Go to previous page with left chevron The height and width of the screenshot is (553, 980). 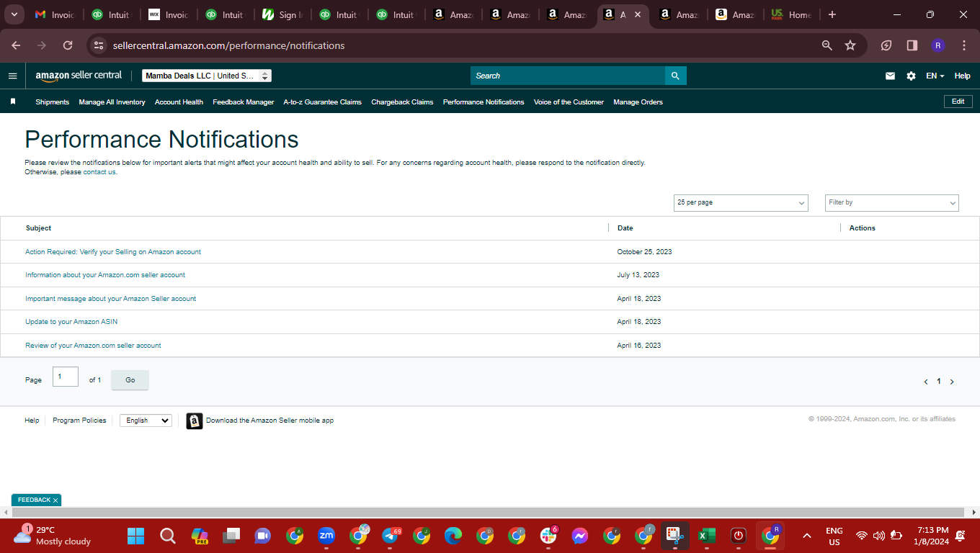point(926,382)
